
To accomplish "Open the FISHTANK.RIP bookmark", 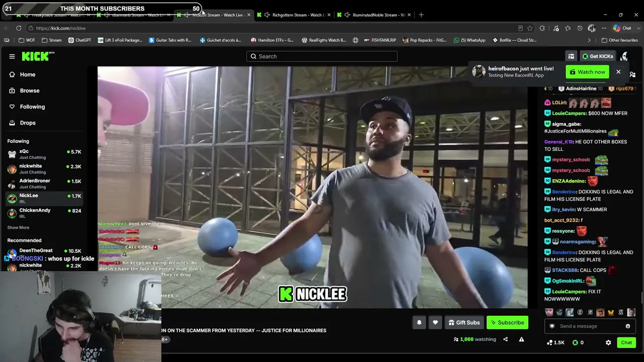I will 380,40.
